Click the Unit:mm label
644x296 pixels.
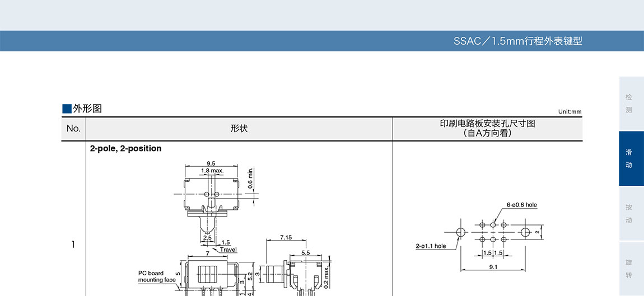pyautogui.click(x=570, y=111)
